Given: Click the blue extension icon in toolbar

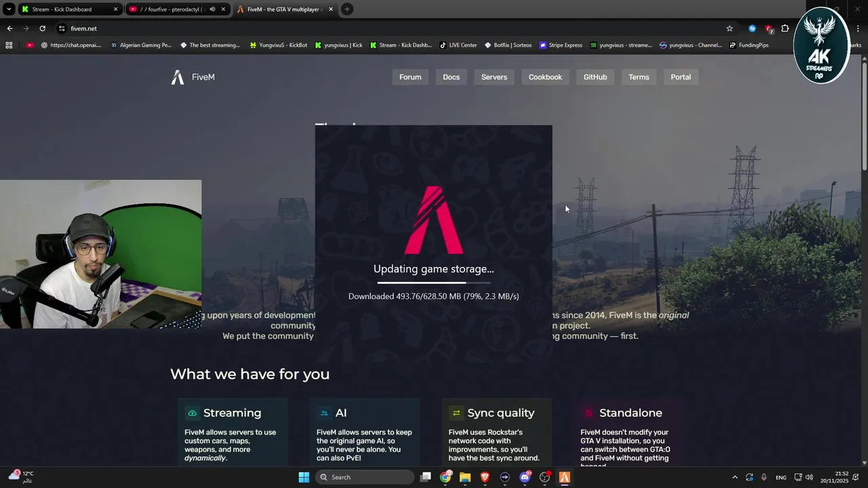Looking at the screenshot, I should pos(752,28).
